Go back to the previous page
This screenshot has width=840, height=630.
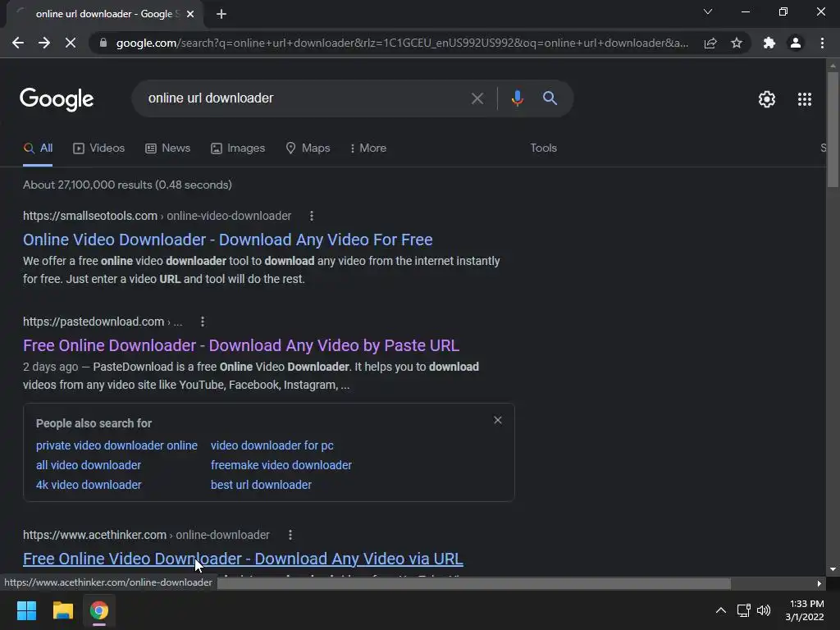click(x=18, y=43)
